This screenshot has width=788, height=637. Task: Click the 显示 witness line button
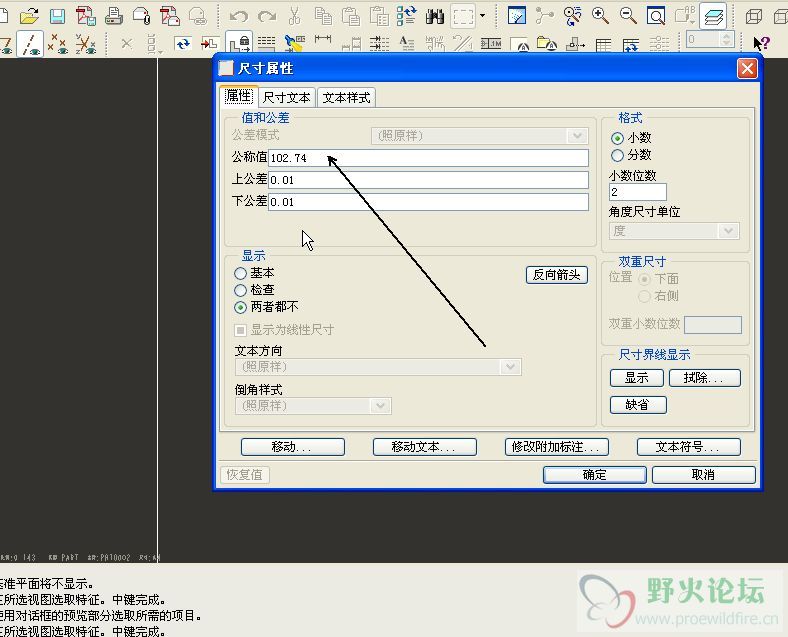click(x=636, y=378)
